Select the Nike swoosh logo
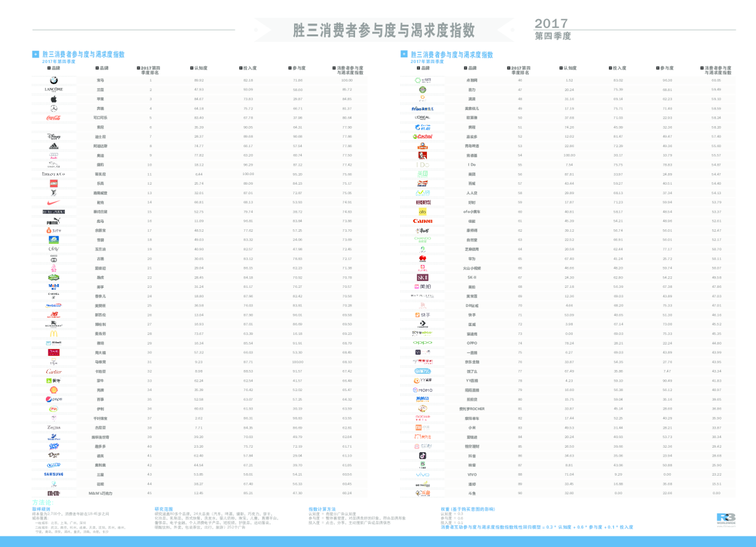 [54, 202]
